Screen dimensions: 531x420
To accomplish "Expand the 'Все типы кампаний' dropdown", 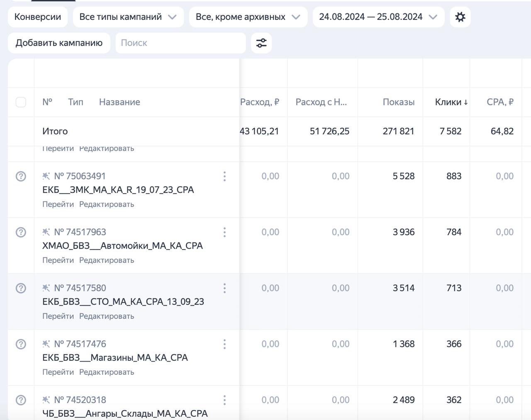I will click(128, 17).
